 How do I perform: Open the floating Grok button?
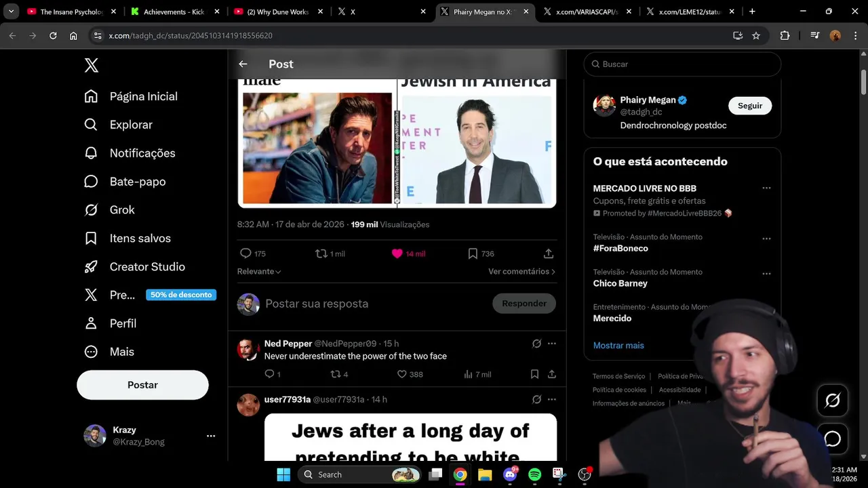[833, 401]
